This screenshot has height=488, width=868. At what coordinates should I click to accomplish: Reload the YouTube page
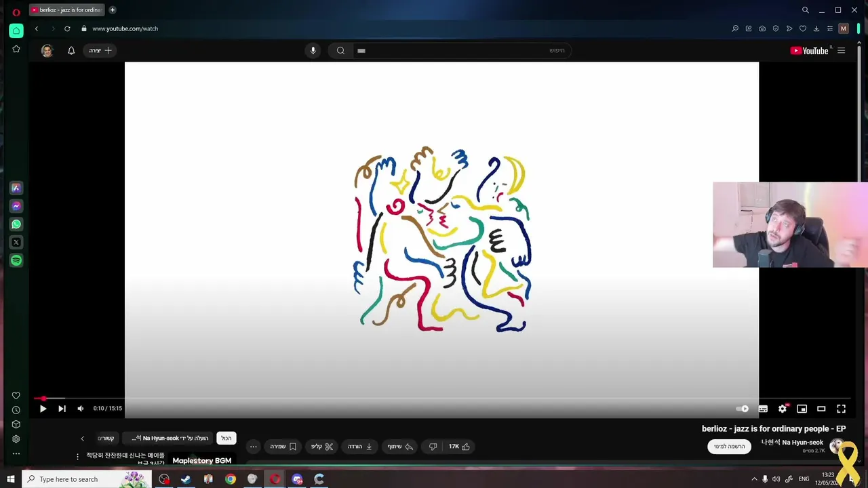click(67, 28)
